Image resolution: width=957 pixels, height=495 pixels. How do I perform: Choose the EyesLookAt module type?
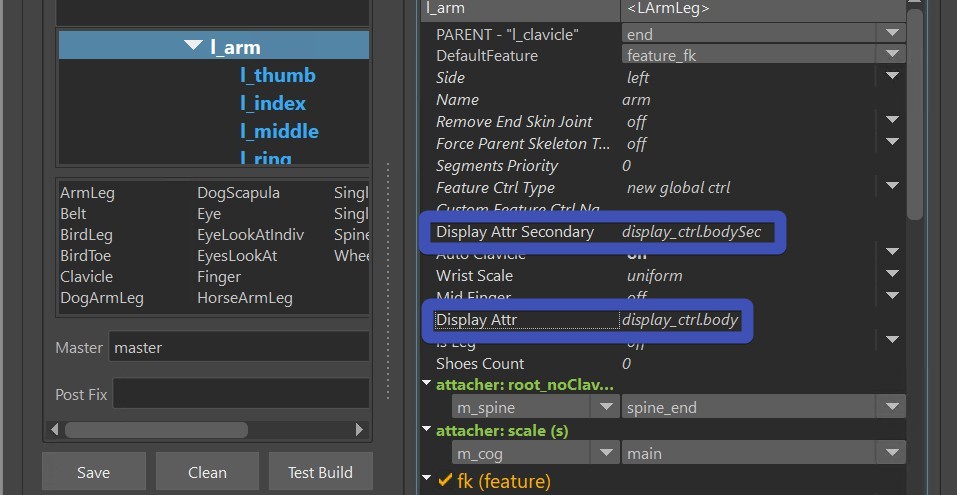coord(237,256)
